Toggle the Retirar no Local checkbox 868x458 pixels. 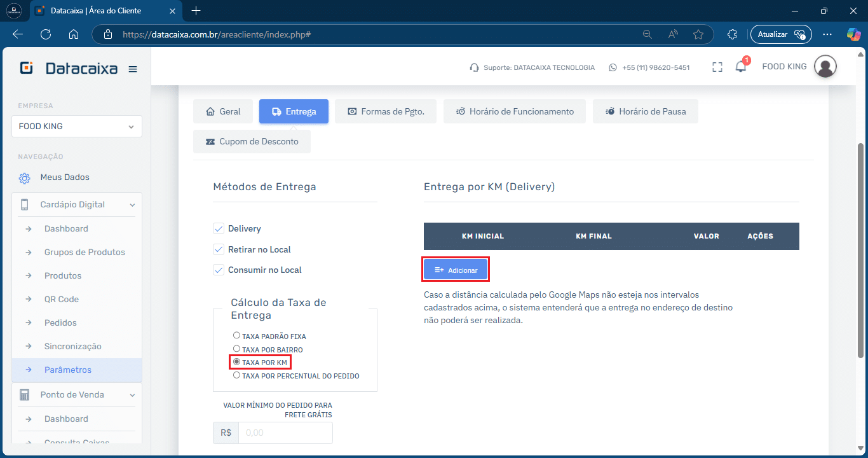[219, 249]
